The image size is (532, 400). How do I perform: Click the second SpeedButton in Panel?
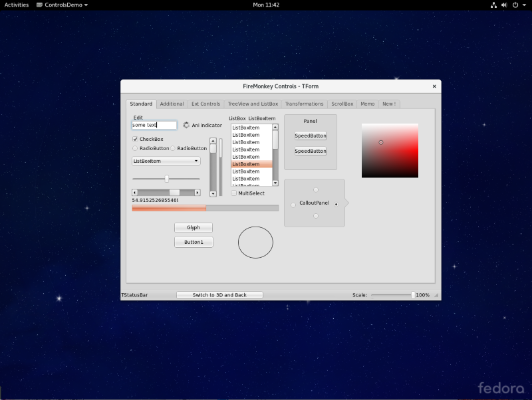(311, 151)
